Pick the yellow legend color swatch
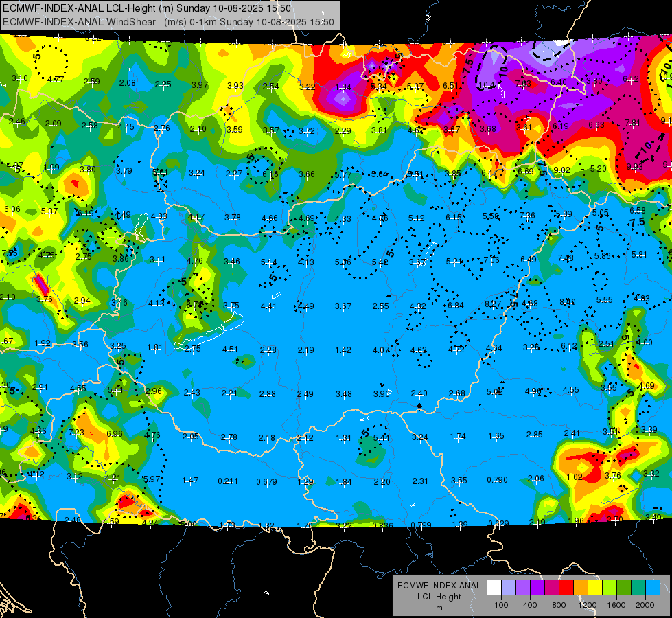The height and width of the screenshot is (618, 672). 595,587
